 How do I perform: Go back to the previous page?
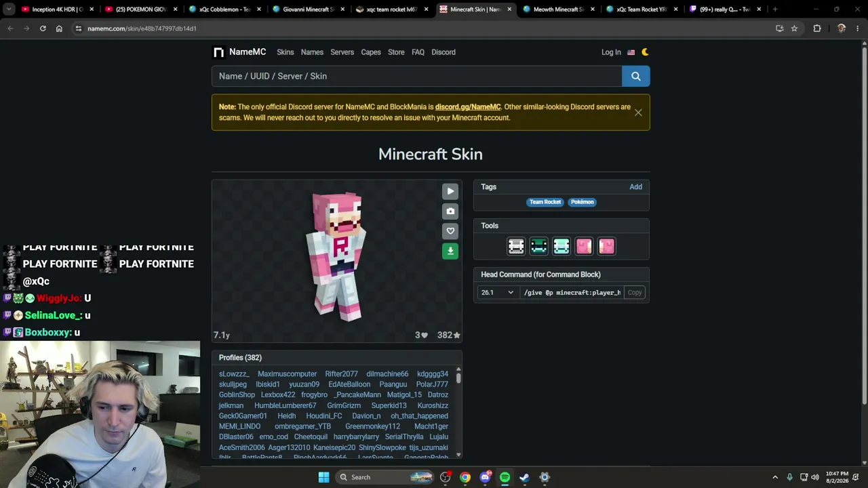[x=10, y=28]
